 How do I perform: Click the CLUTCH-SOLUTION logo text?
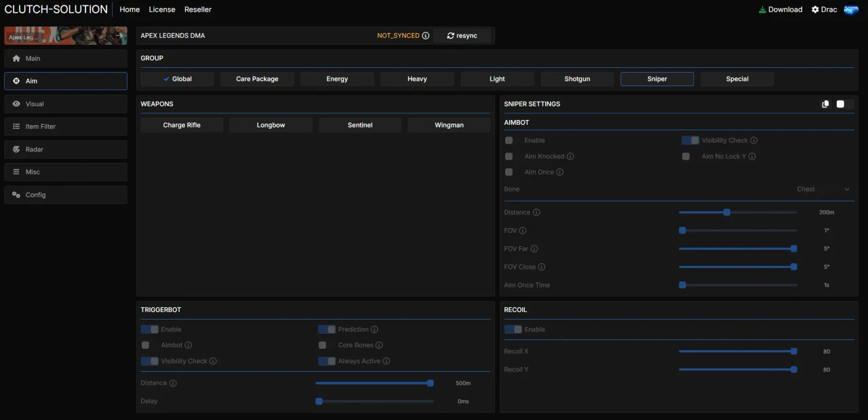[x=56, y=9]
